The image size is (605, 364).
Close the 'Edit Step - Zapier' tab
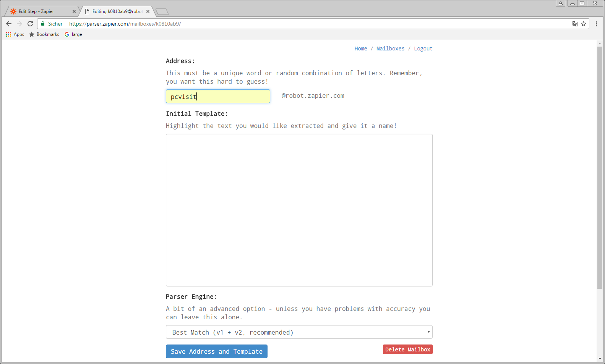[x=74, y=11]
